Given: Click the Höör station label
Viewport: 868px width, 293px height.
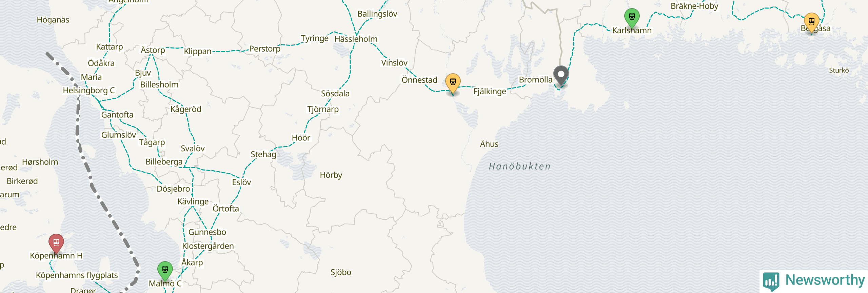Looking at the screenshot, I should (301, 138).
